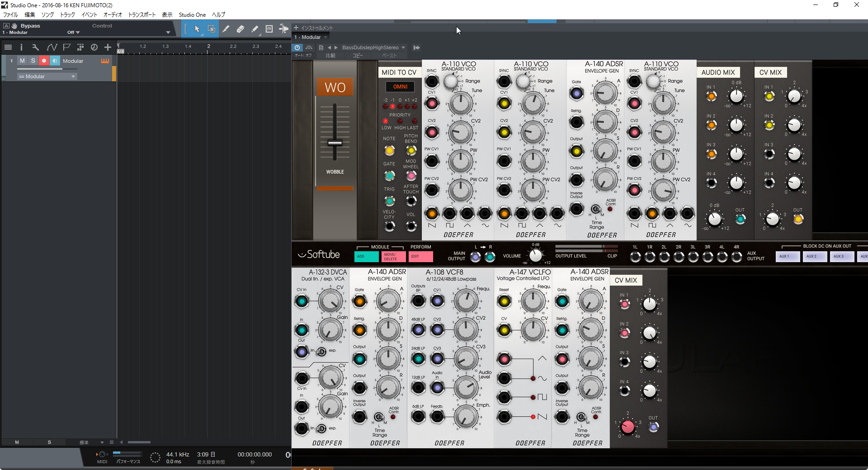Viewport: 868px width, 470px height.
Task: Open the Off automation mode dropdown
Action: 73,32
